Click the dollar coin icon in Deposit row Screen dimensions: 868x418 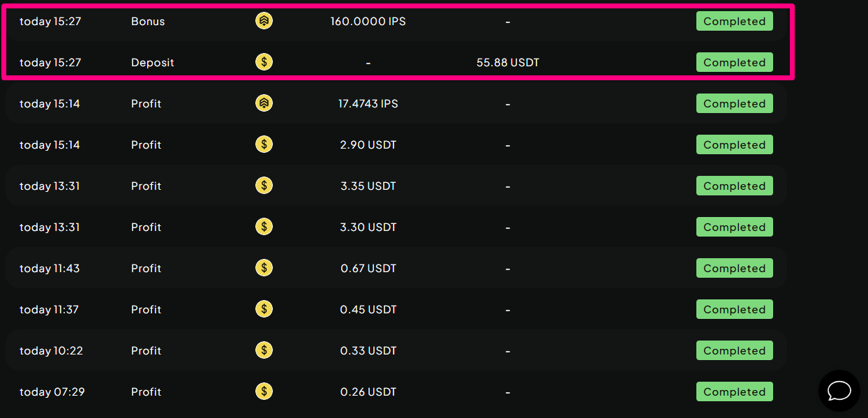pyautogui.click(x=264, y=62)
